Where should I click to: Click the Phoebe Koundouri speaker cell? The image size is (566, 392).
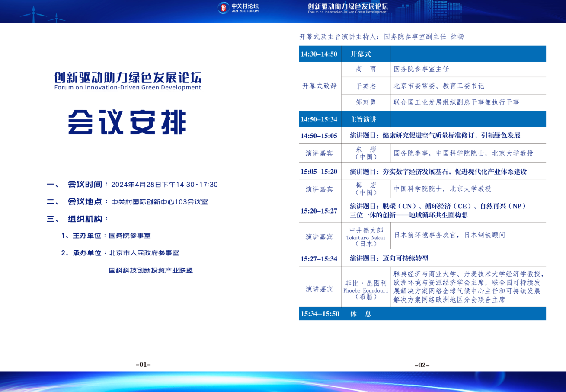click(x=366, y=287)
